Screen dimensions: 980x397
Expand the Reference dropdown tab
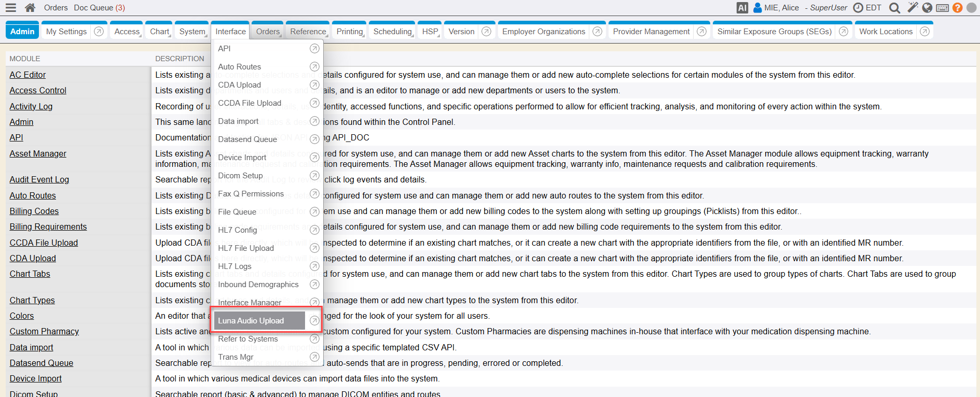coord(308,32)
